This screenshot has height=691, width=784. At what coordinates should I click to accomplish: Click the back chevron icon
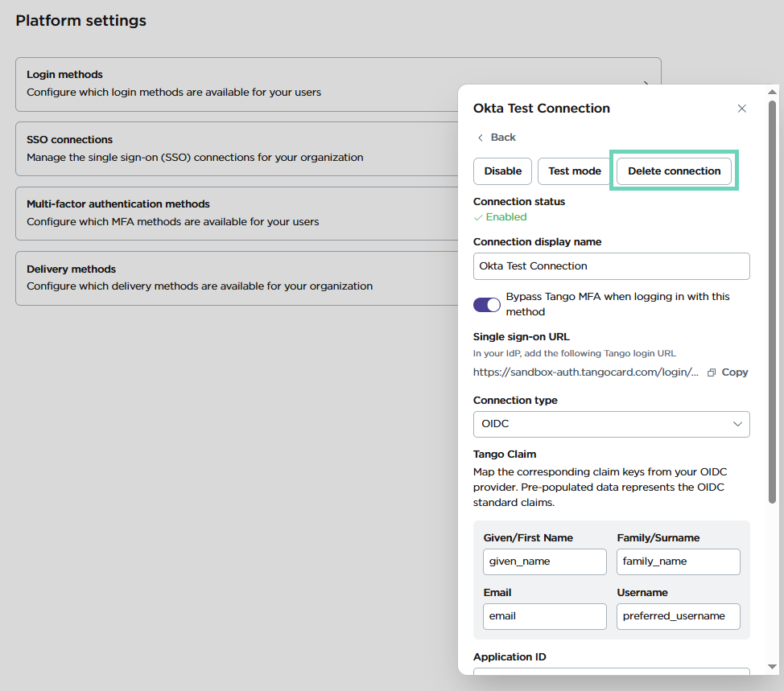point(480,138)
